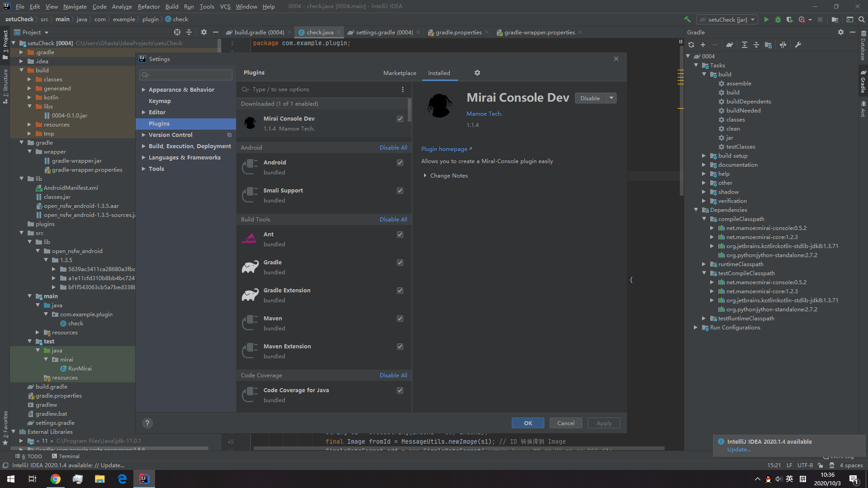Reload all Gradle projects
The image size is (868, 488).
click(x=691, y=45)
